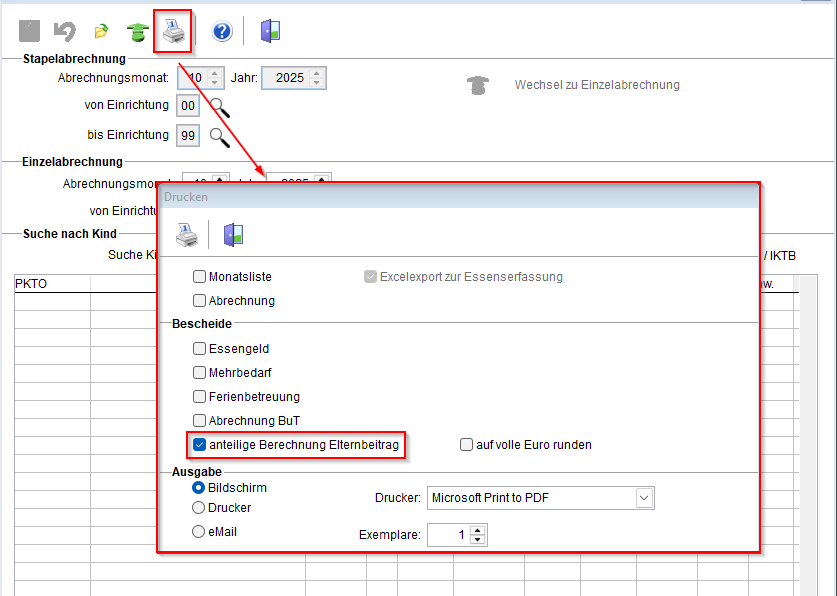Screen dimensions: 837x596
Task: Uncheck 'anteilige Berechnung Elternbeitrag'
Action: tap(200, 444)
